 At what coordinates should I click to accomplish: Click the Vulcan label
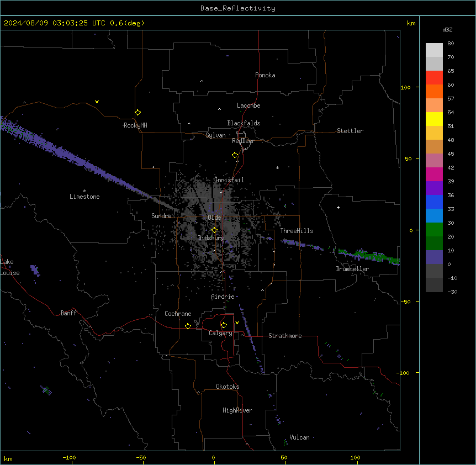pyautogui.click(x=300, y=437)
